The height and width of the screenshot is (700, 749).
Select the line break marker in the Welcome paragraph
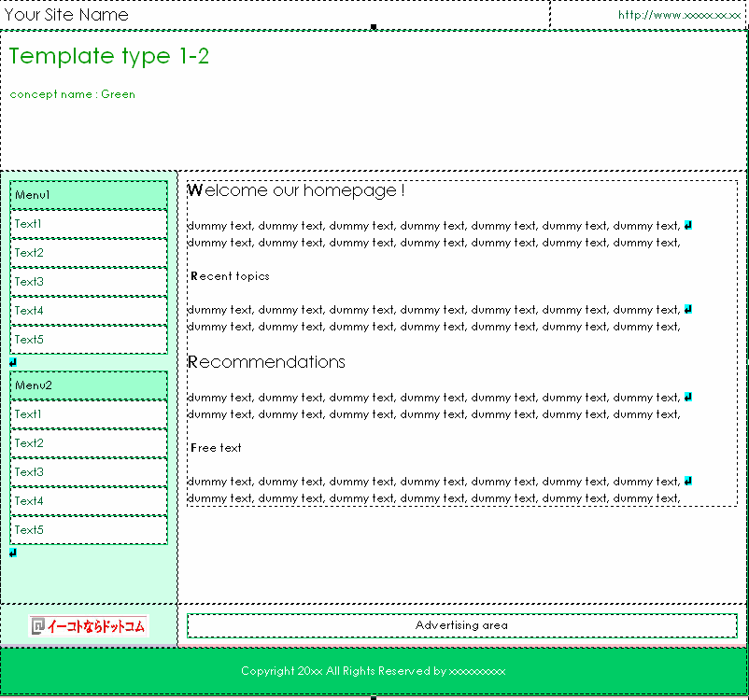pos(688,225)
